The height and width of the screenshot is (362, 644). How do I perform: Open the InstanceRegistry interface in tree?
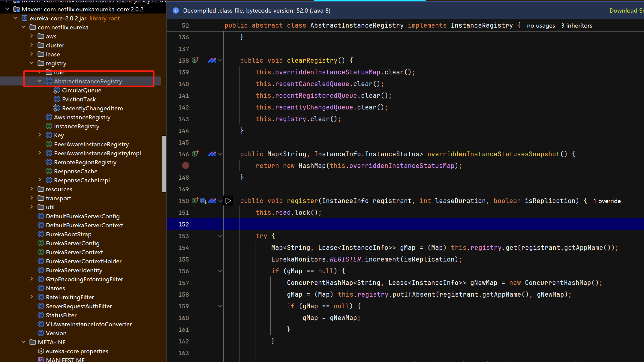click(x=76, y=126)
